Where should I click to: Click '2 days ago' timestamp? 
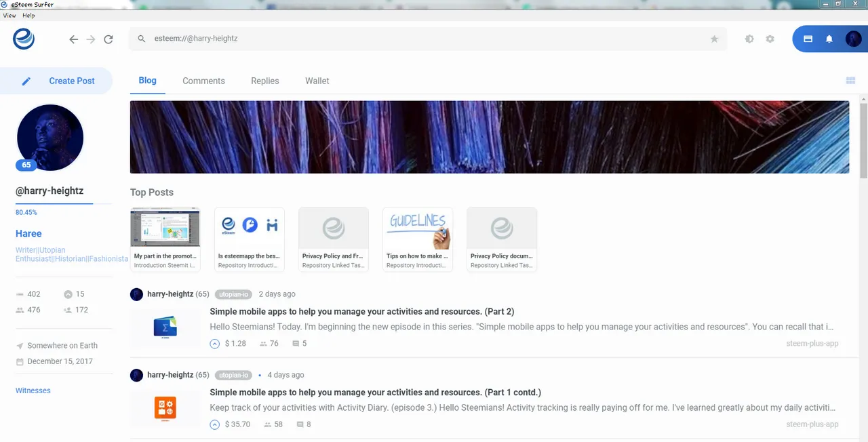[277, 294]
